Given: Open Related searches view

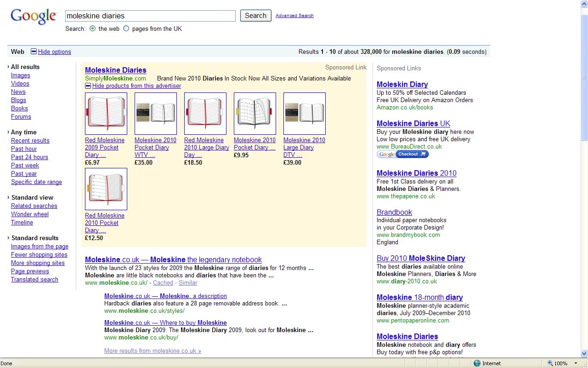Looking at the screenshot, I should point(34,206).
